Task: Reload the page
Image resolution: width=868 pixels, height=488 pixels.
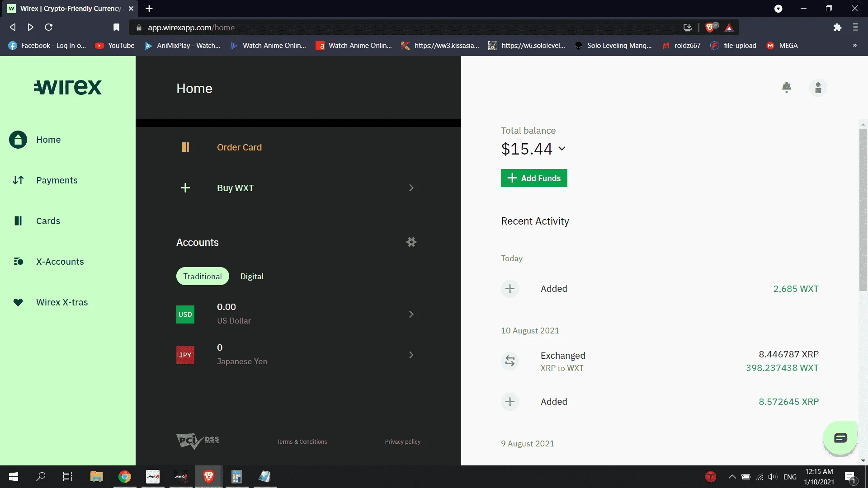Action: pos(49,28)
